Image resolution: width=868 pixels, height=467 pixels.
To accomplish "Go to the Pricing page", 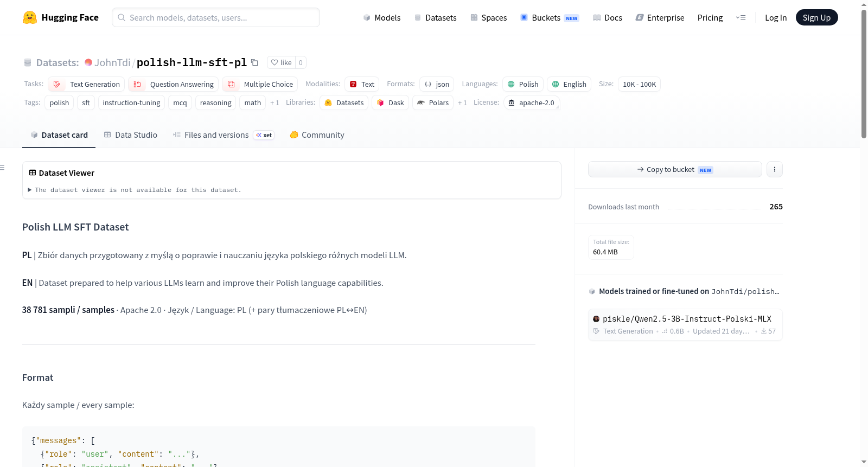I will [x=710, y=17].
